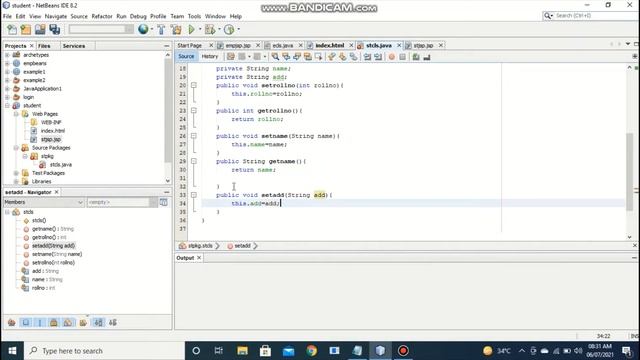Click setadd in the breadcrumb bar
Image resolution: width=640 pixels, height=360 pixels.
point(242,246)
